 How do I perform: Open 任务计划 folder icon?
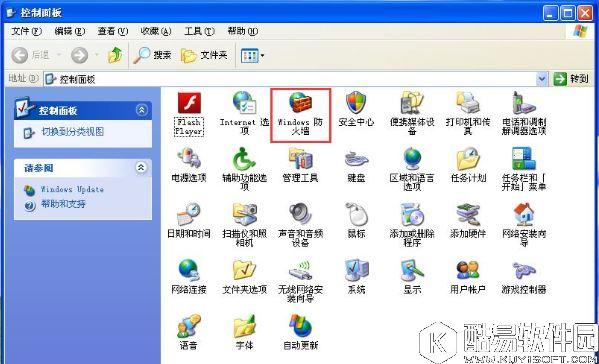[468, 159]
